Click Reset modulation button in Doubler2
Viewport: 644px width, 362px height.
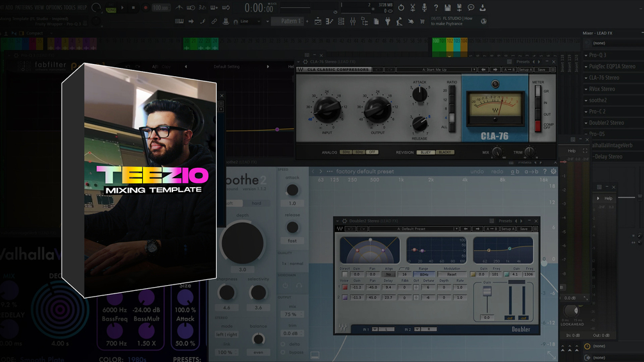pos(452,274)
